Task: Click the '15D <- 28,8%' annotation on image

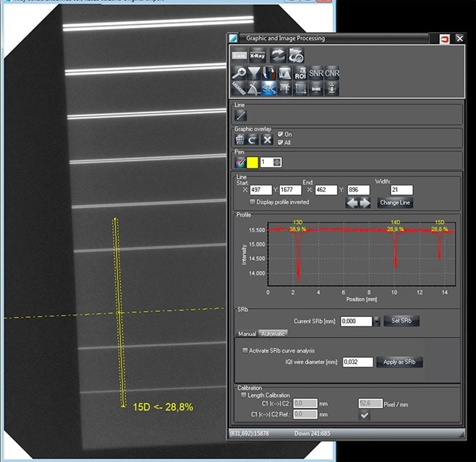Action: coord(163,407)
